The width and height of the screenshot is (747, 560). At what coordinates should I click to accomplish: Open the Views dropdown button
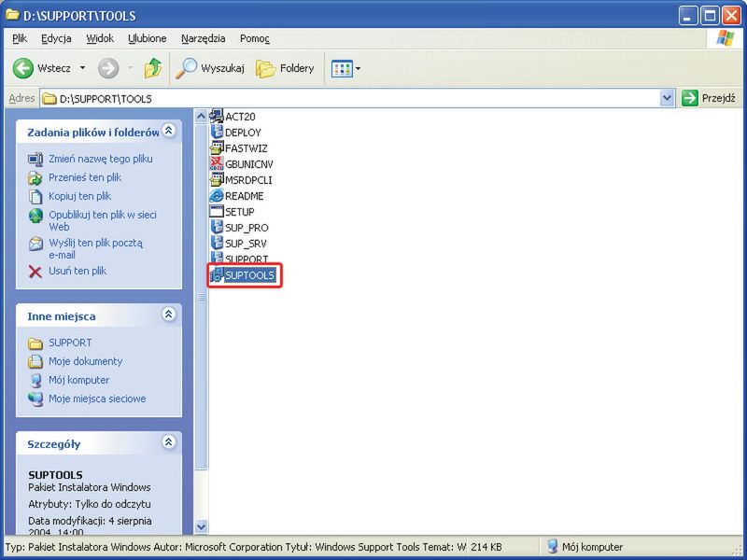coord(345,68)
